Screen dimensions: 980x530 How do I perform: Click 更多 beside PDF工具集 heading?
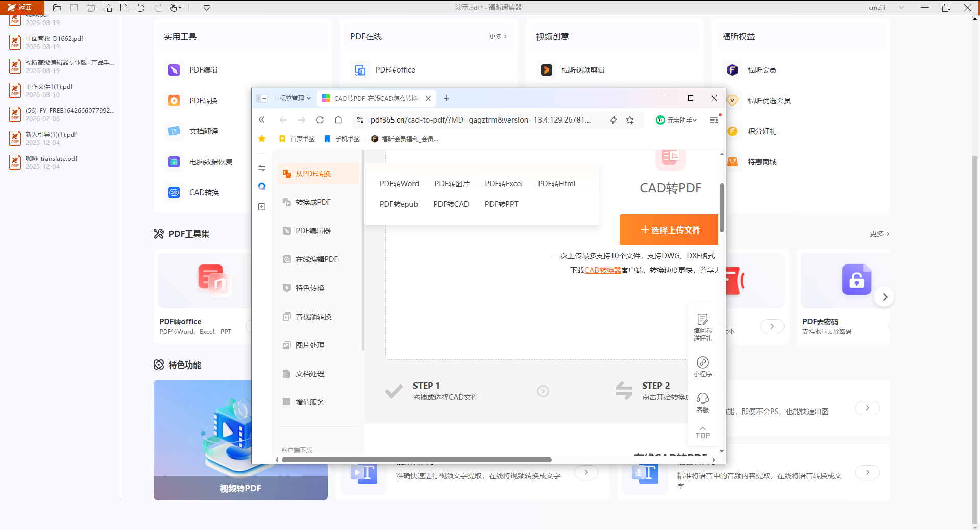pyautogui.click(x=879, y=234)
